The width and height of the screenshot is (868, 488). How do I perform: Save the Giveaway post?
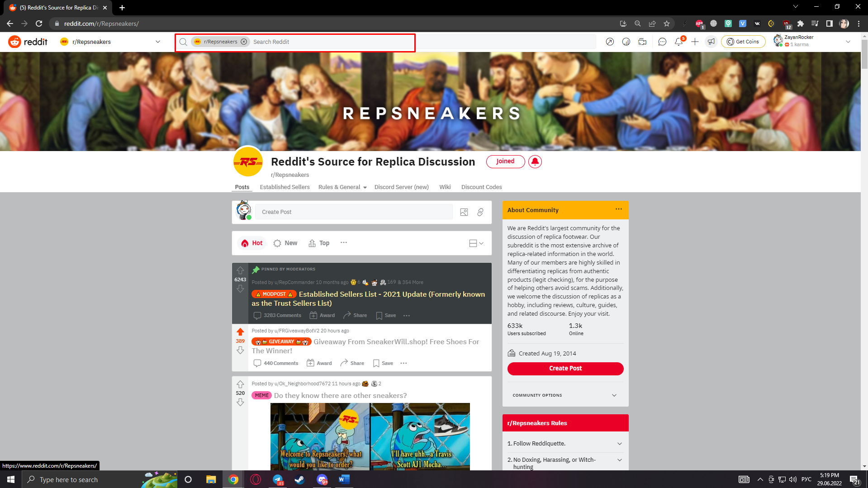click(x=383, y=363)
